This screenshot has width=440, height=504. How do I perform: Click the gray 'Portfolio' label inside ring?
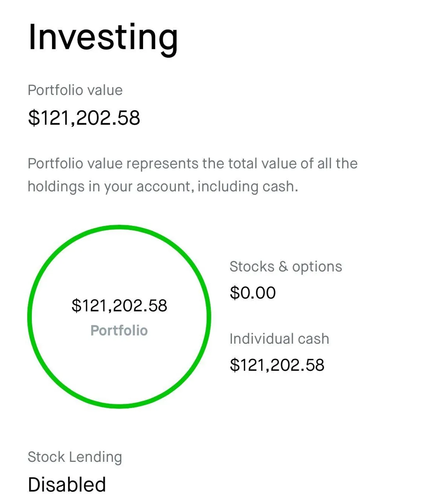point(119,330)
